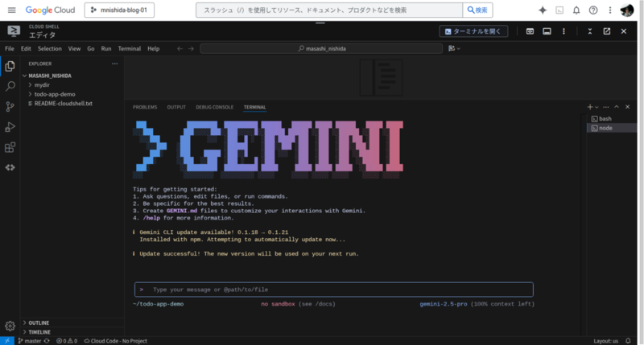This screenshot has height=345, width=644.
Task: Open the notifications bell in top bar
Action: click(x=576, y=10)
